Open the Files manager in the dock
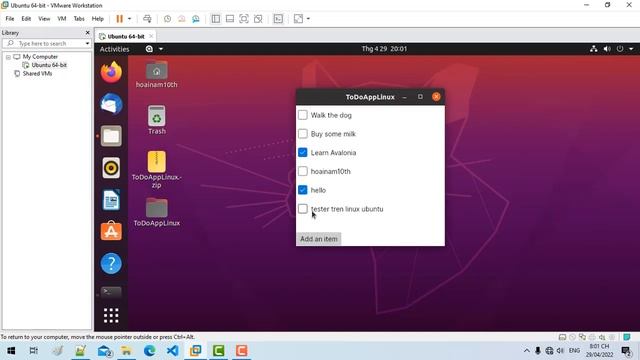The height and width of the screenshot is (360, 640). click(111, 136)
